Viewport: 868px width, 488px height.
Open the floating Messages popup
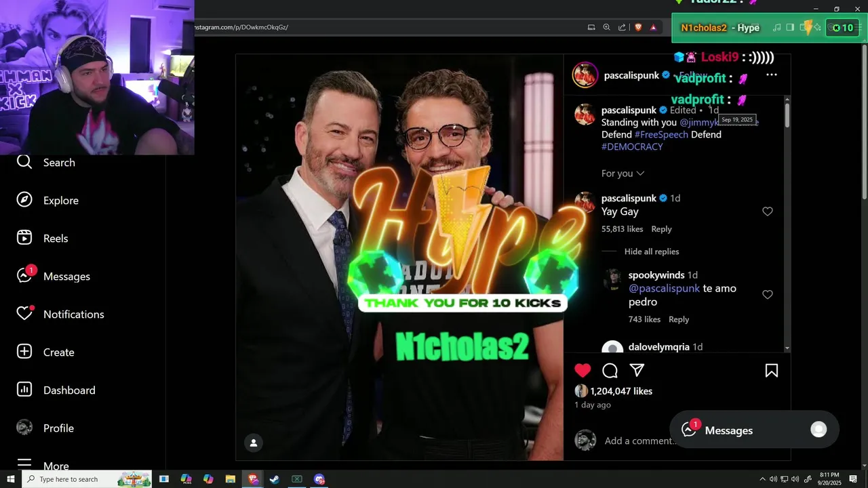coord(754,430)
